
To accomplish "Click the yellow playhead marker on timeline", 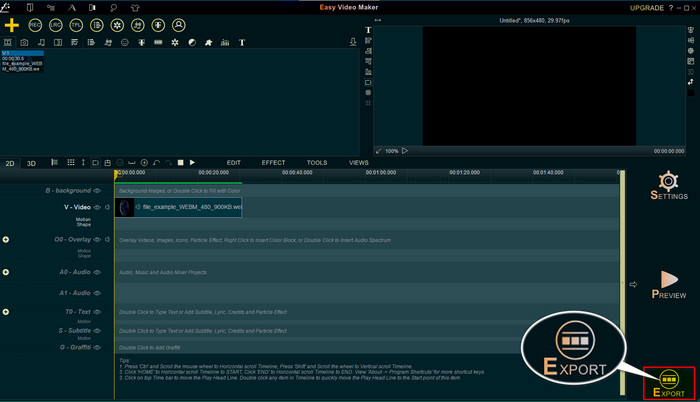I will 117,175.
